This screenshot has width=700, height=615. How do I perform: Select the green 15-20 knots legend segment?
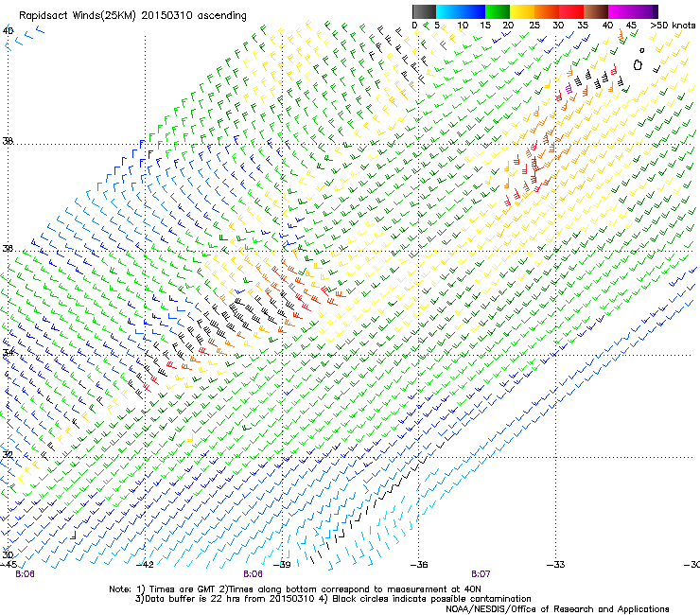498,11
